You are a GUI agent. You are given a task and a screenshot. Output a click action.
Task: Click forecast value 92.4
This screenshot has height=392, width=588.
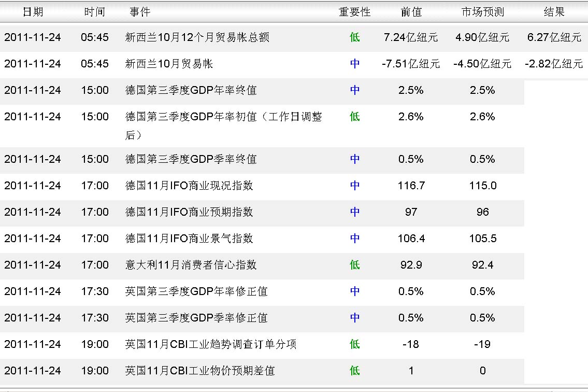coord(483,265)
